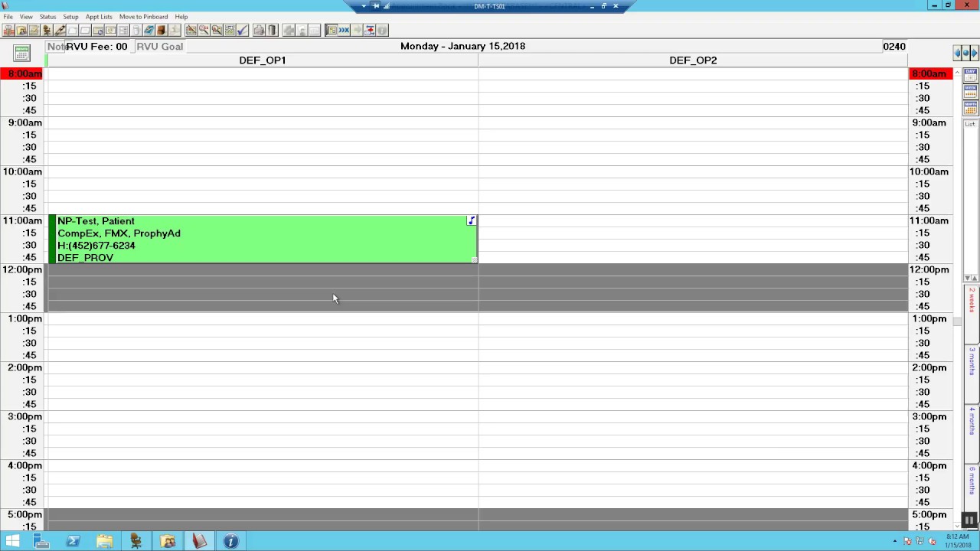The width and height of the screenshot is (980, 551).
Task: Click the blue card swipe toolbar icon
Action: click(149, 30)
